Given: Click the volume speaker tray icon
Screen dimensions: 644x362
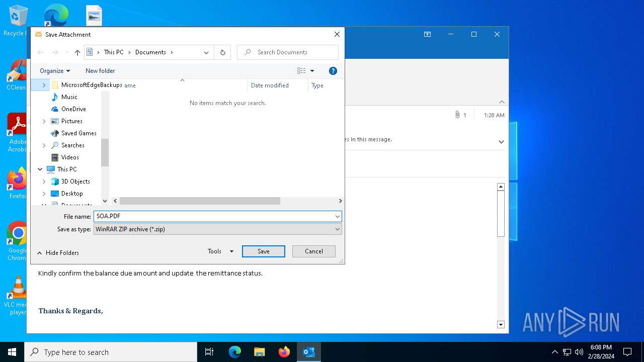Looking at the screenshot, I should pyautogui.click(x=579, y=352).
